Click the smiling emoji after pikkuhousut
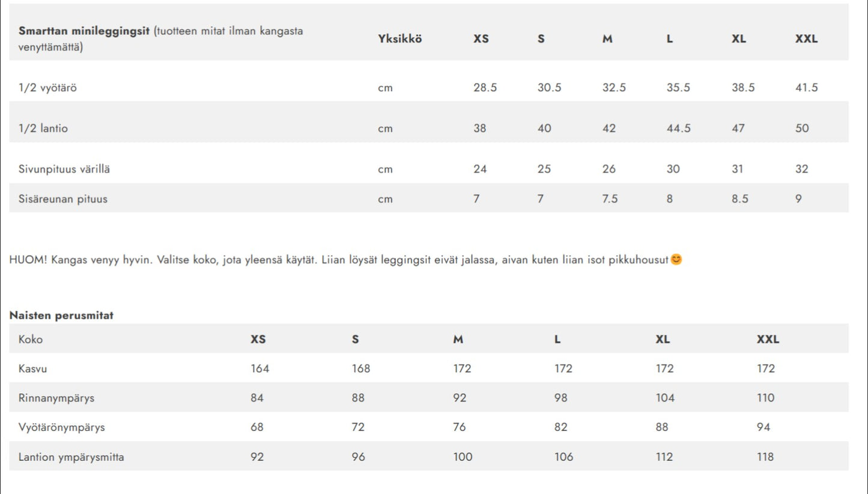Screen dimensions: 868x494 tap(676, 260)
